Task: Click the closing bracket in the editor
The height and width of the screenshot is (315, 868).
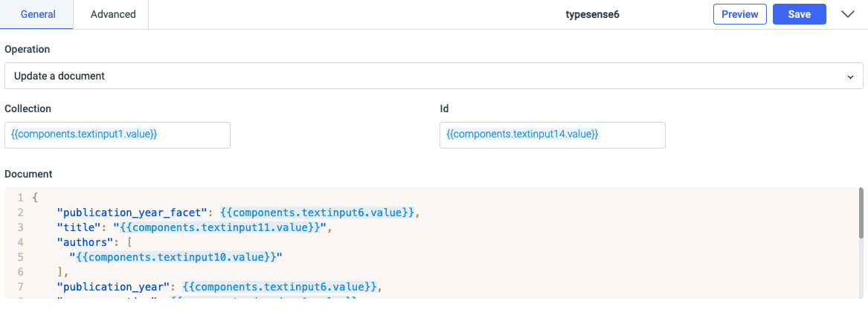Action: 60,272
